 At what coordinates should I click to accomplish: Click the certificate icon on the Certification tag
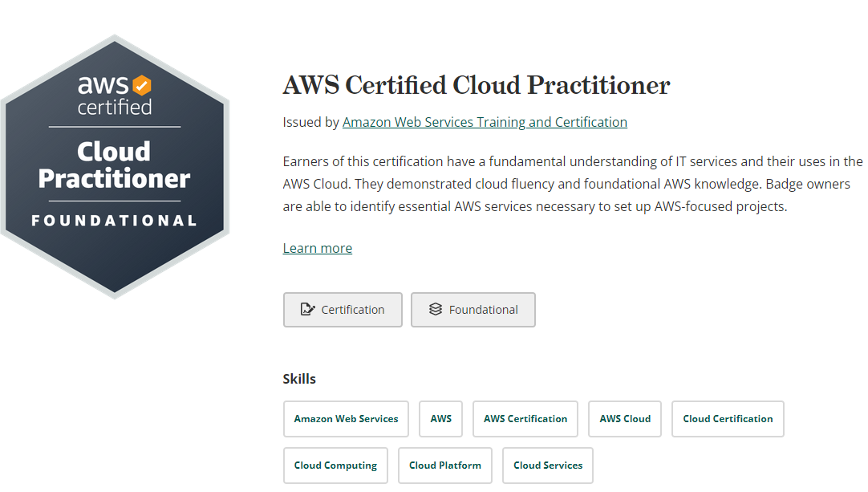(x=306, y=309)
